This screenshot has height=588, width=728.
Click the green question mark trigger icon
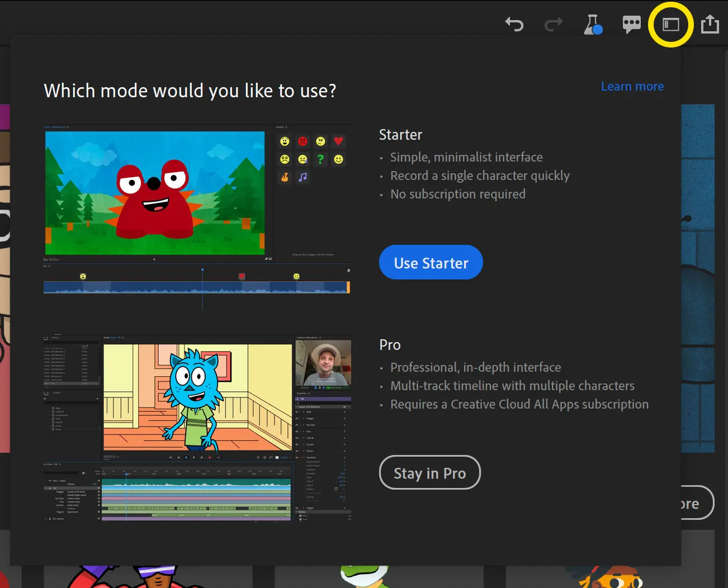[x=320, y=159]
